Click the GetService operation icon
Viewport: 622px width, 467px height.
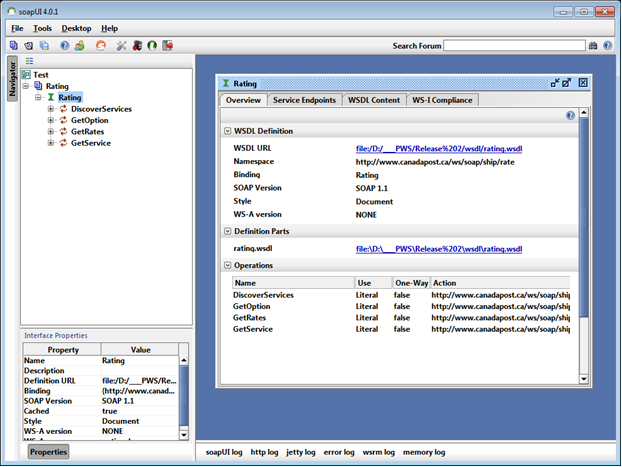point(63,143)
